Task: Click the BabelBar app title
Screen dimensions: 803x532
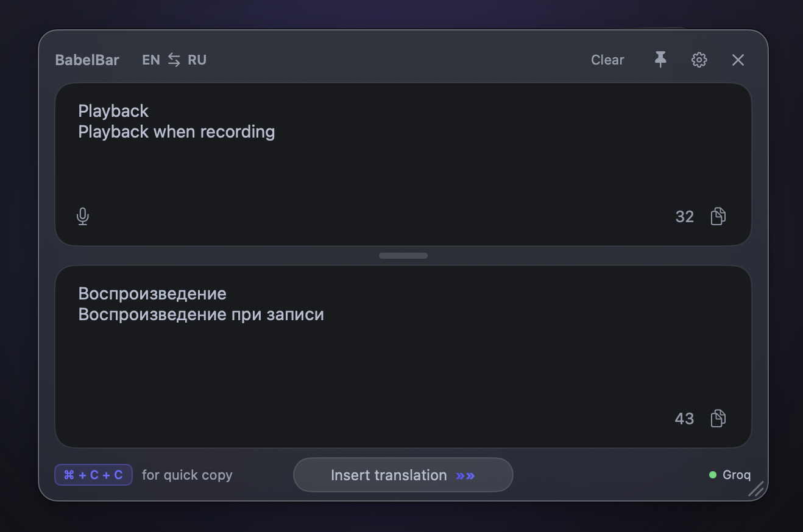Action: [x=87, y=60]
